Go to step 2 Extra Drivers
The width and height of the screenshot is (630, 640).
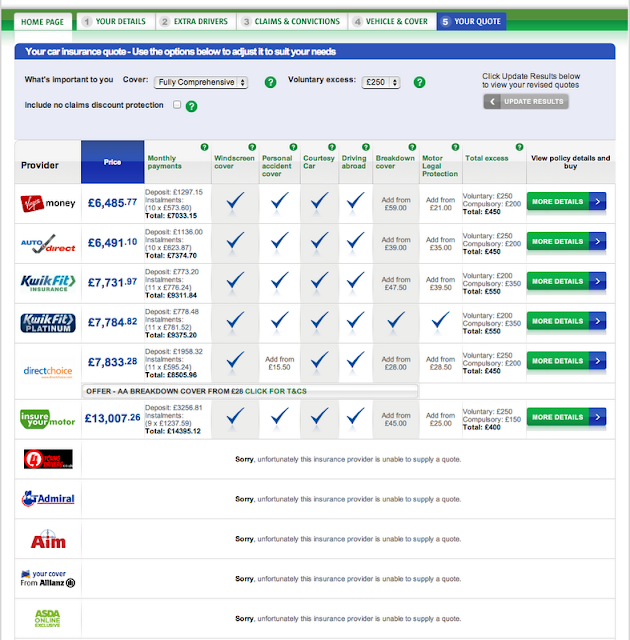pos(196,21)
